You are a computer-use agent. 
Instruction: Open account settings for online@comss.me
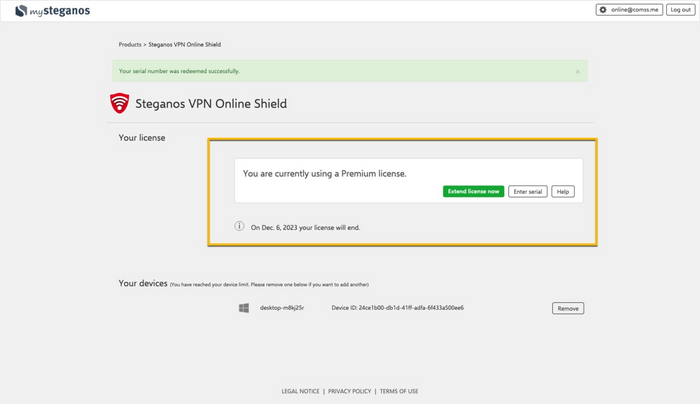click(629, 10)
